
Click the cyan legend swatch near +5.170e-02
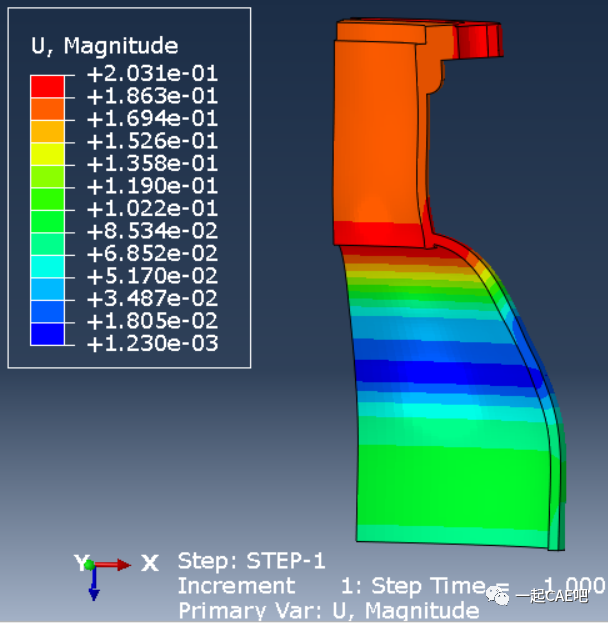point(47,265)
